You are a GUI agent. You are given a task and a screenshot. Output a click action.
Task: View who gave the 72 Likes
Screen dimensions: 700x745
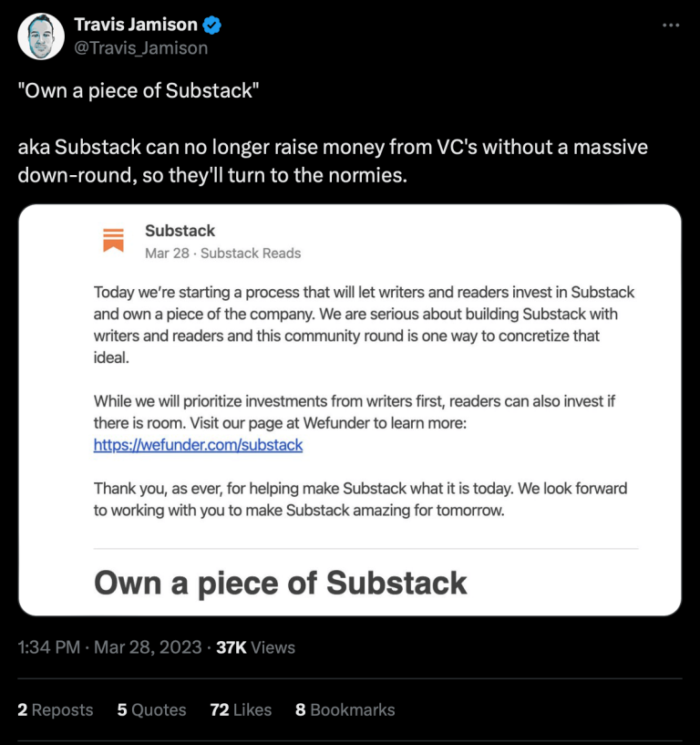[240, 709]
